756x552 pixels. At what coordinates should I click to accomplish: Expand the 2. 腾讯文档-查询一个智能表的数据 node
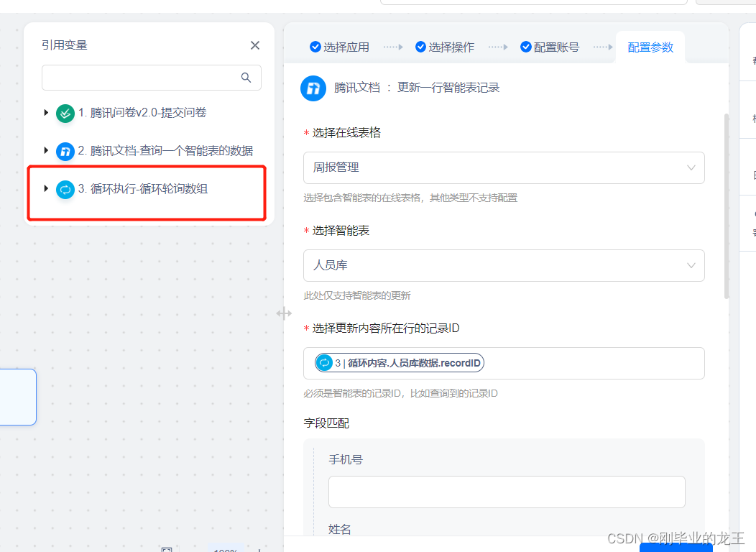point(46,150)
